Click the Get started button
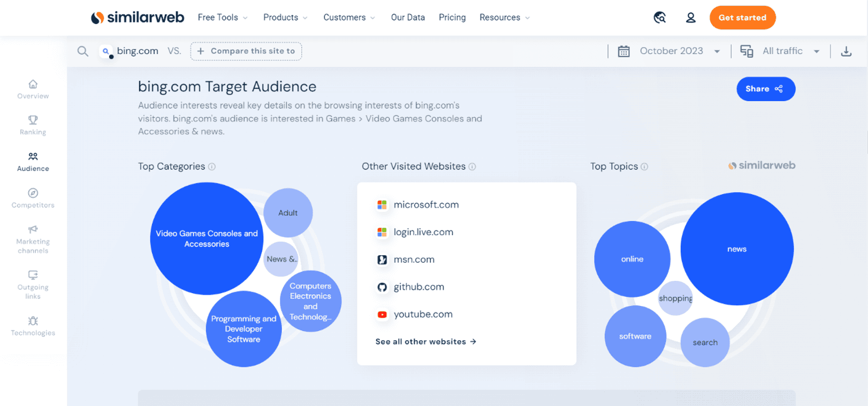This screenshot has height=406, width=868. [742, 18]
